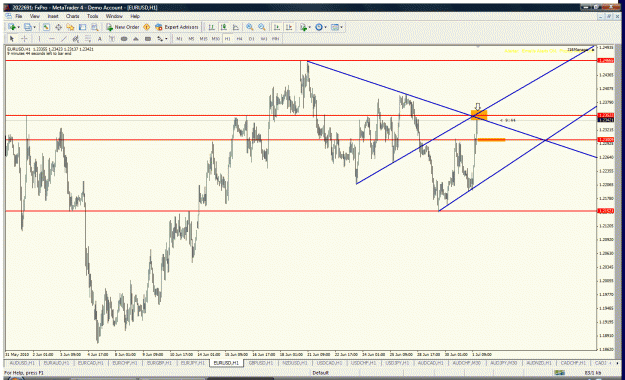
Task: Open the Data Window icon
Action: 58,27
